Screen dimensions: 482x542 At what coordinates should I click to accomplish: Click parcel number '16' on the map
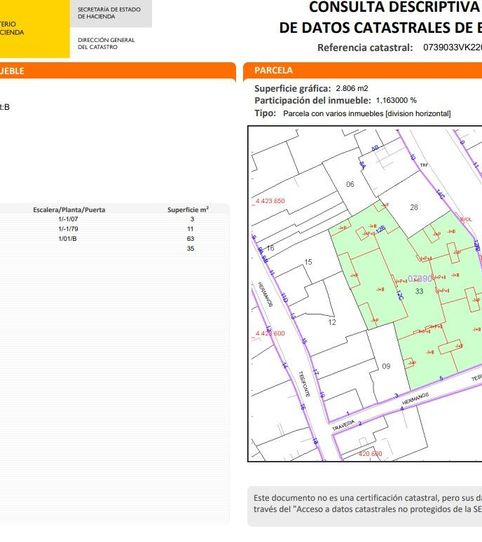270,248
